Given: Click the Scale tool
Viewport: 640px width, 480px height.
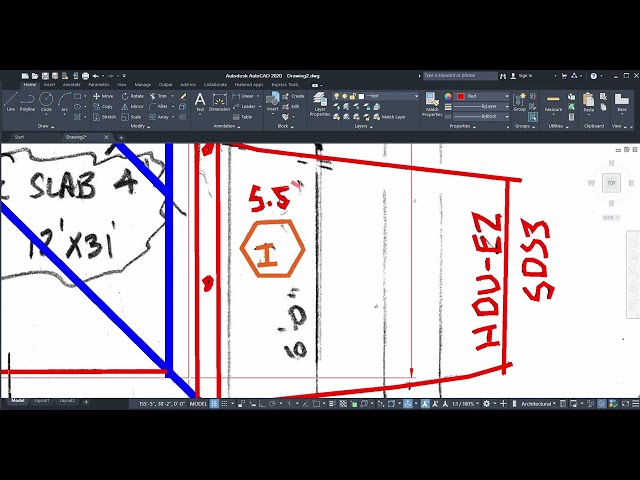Looking at the screenshot, I should coord(131,117).
